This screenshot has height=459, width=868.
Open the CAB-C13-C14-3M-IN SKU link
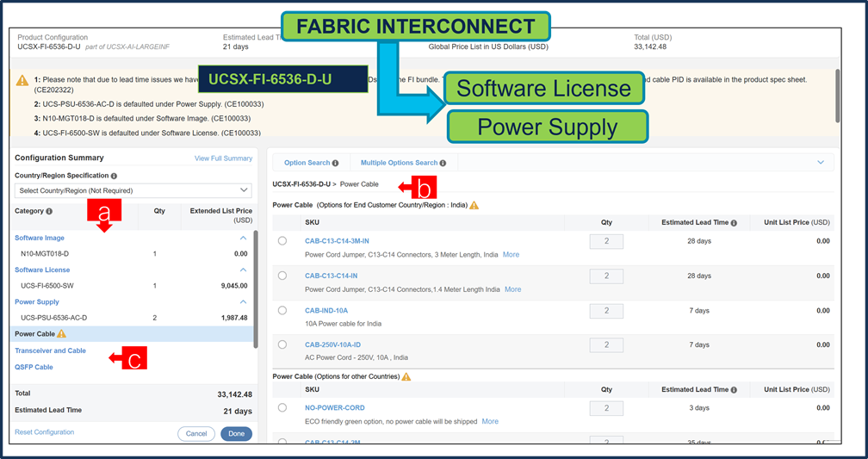(x=338, y=241)
